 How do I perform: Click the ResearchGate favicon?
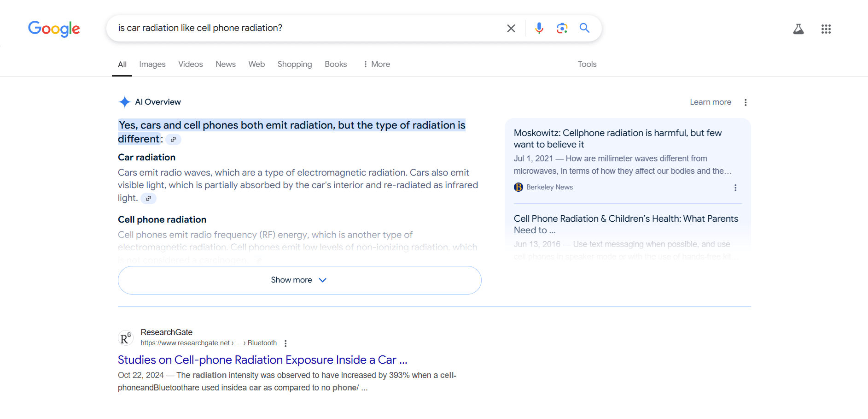click(125, 337)
